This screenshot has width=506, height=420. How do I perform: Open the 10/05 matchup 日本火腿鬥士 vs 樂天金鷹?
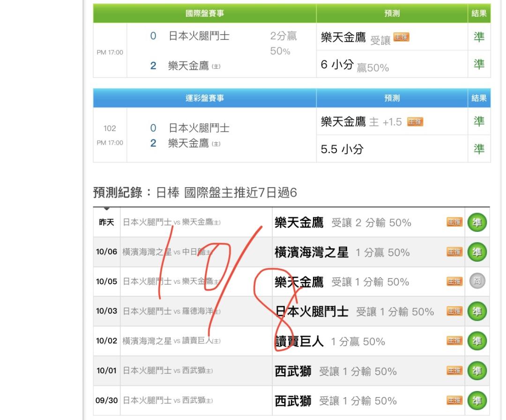pos(171,281)
